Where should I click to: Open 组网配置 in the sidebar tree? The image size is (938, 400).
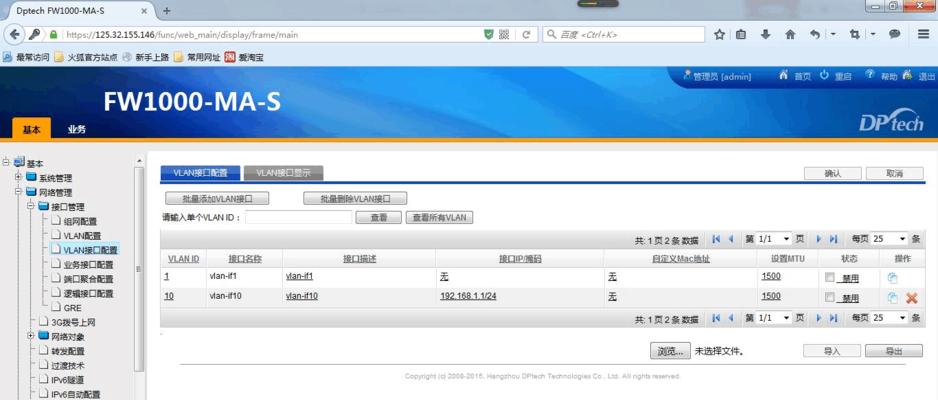point(80,221)
